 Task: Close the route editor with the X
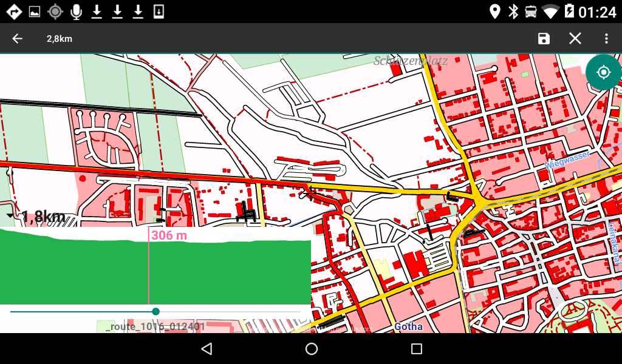click(575, 39)
